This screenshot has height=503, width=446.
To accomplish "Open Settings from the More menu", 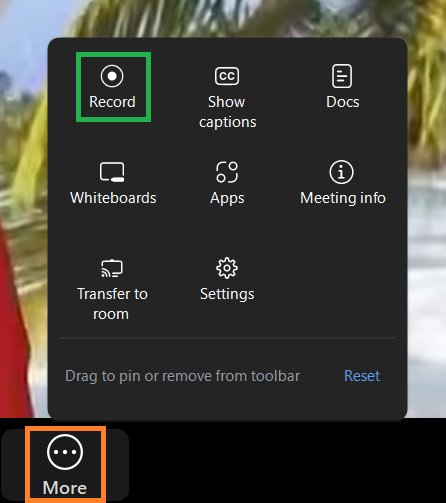I will [x=227, y=279].
